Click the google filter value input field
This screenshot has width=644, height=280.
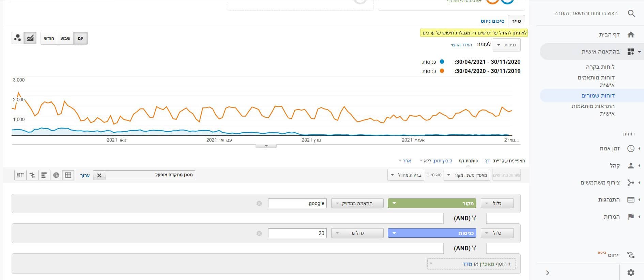click(x=297, y=203)
